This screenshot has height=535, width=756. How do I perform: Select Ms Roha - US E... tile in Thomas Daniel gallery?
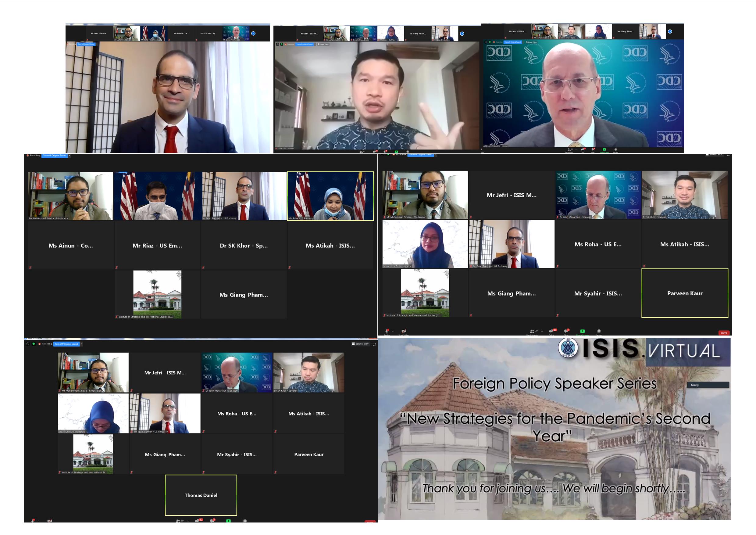tap(237, 413)
